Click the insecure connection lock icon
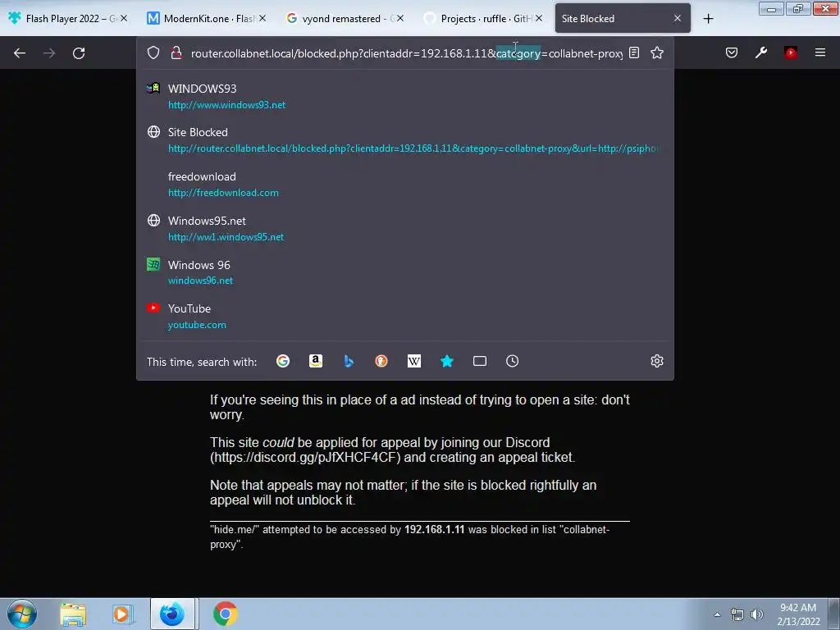The height and width of the screenshot is (630, 840). coord(176,52)
